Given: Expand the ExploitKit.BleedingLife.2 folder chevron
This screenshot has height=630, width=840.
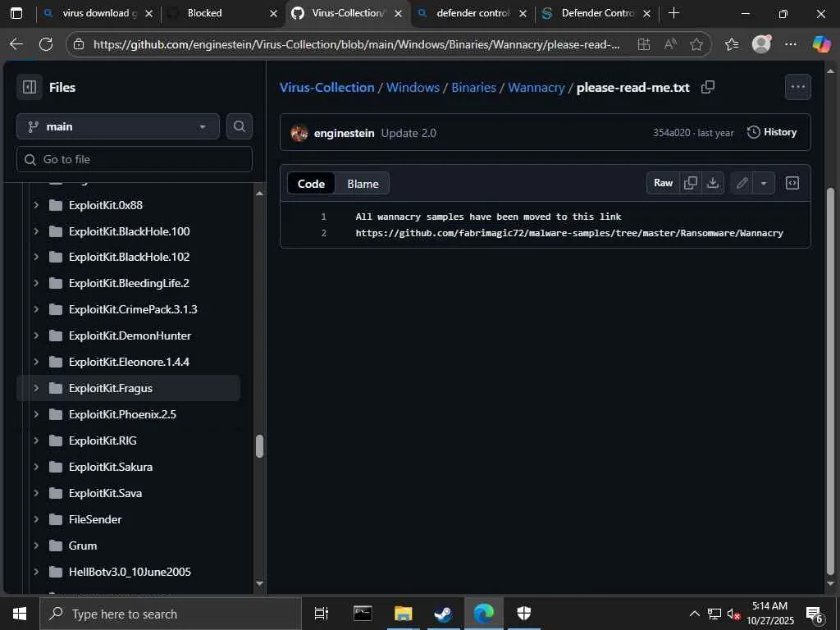Looking at the screenshot, I should click(x=36, y=283).
